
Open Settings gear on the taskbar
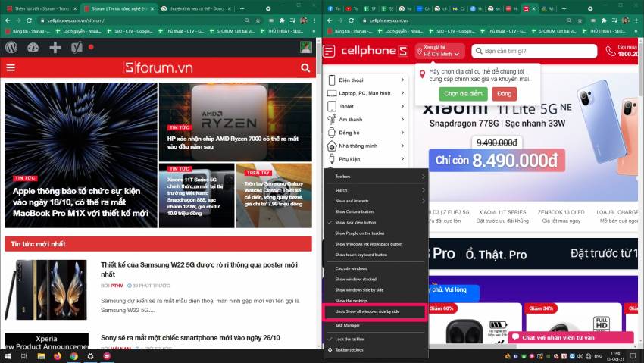(x=90, y=356)
